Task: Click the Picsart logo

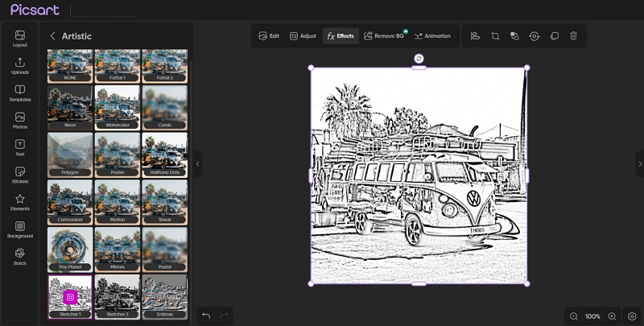Action: (35, 10)
